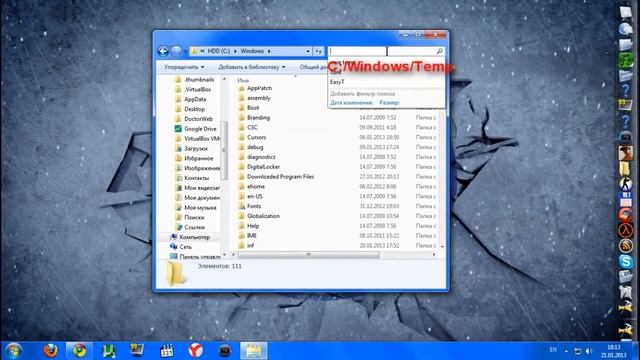Image resolution: width=640 pixels, height=360 pixels.
Task: Click the Сеть network icon in navigation pane
Action: point(173,247)
